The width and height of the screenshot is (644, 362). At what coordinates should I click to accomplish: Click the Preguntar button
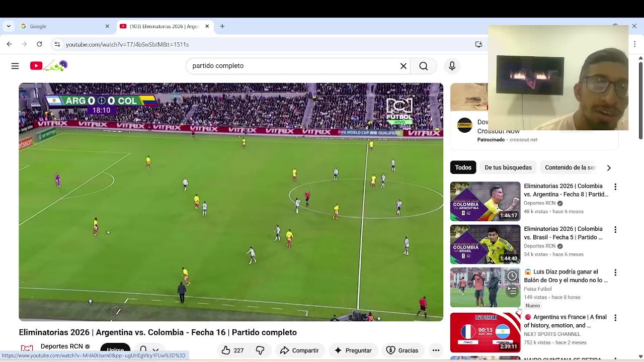tap(353, 350)
